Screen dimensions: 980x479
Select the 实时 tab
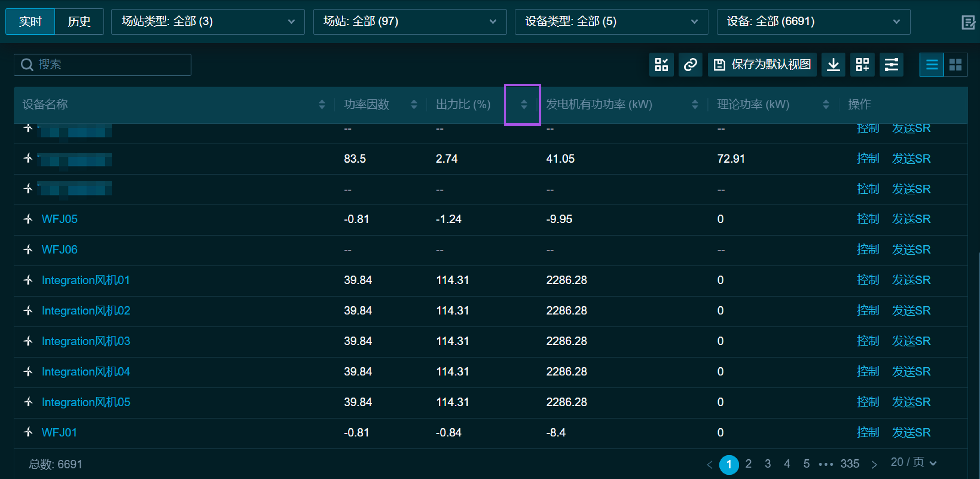30,22
